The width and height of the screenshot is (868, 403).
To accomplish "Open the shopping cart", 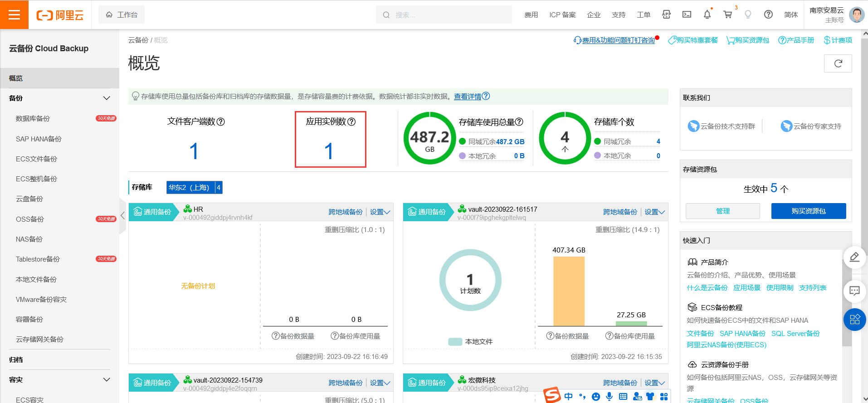I will [x=727, y=15].
